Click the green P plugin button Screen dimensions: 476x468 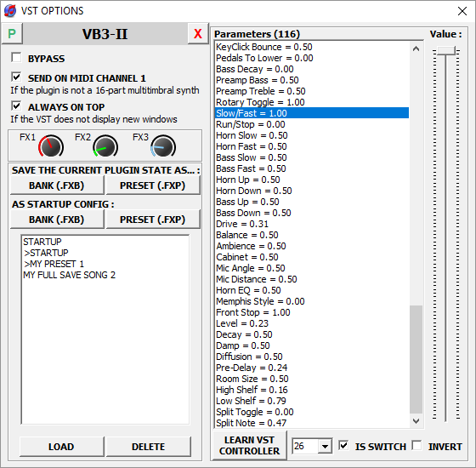(12, 33)
